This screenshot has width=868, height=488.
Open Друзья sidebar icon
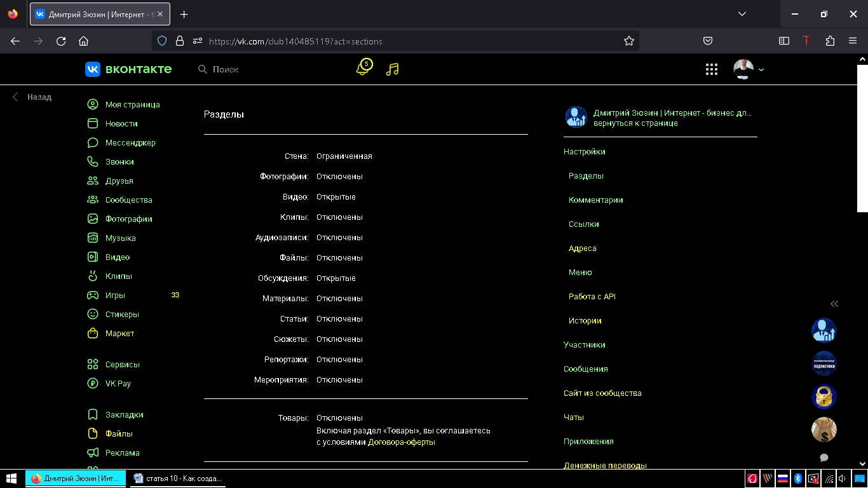click(x=93, y=180)
